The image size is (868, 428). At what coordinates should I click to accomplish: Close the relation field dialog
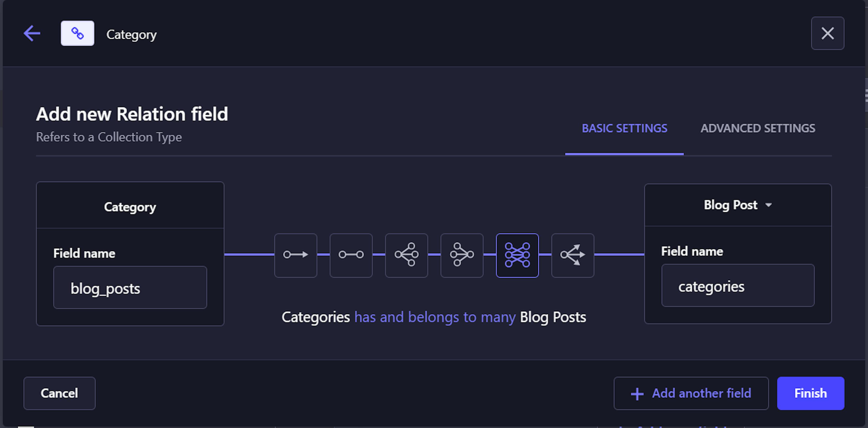[x=829, y=34]
